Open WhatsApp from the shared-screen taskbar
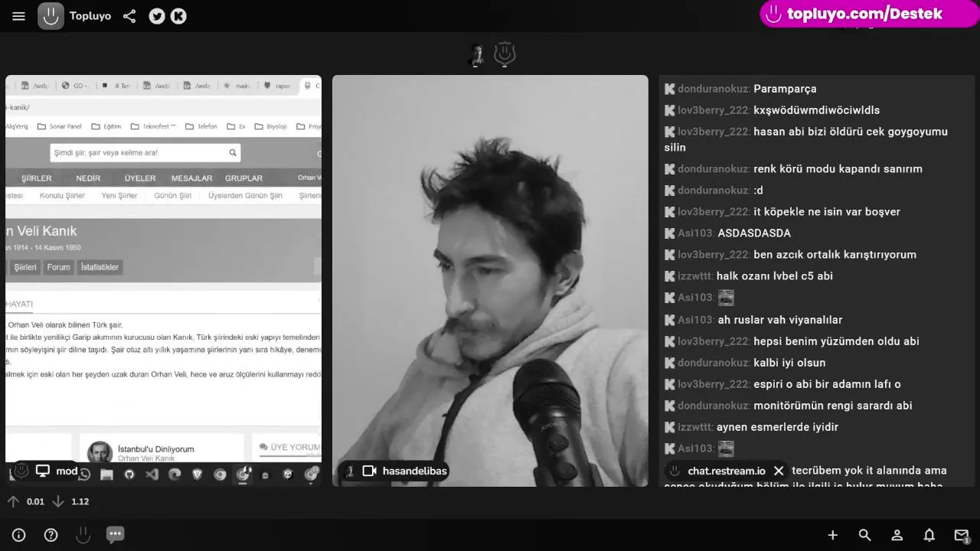This screenshot has width=980, height=551. [84, 474]
